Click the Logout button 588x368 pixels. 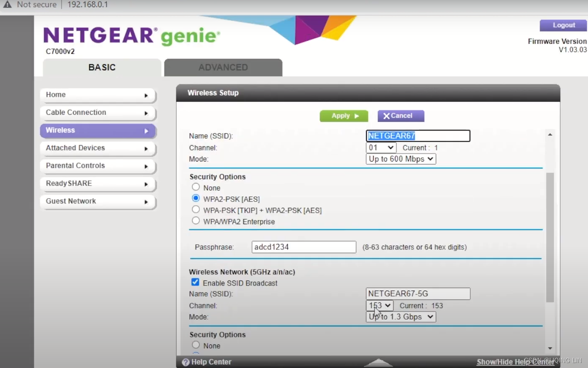563,25
